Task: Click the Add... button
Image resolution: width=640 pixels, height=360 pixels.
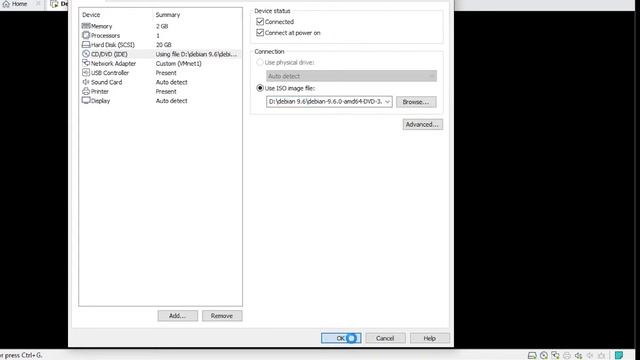Action: pos(178,316)
